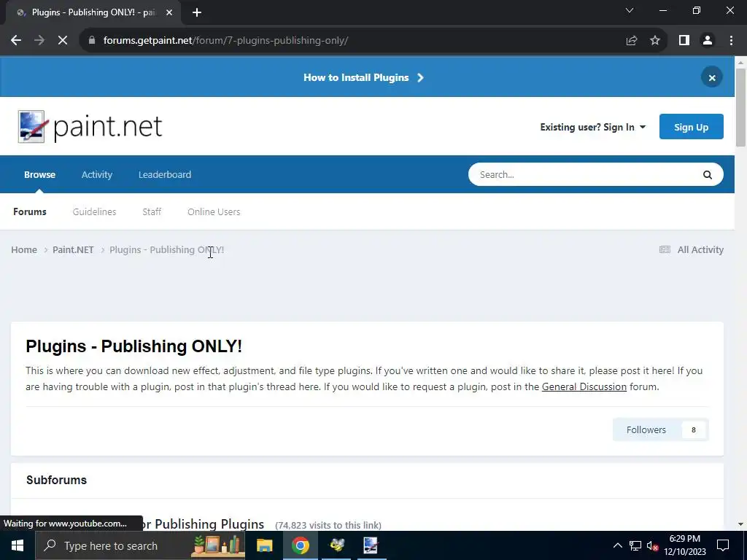Image resolution: width=747 pixels, height=560 pixels.
Task: Open Chrome's three-dot menu
Action: pyautogui.click(x=731, y=41)
